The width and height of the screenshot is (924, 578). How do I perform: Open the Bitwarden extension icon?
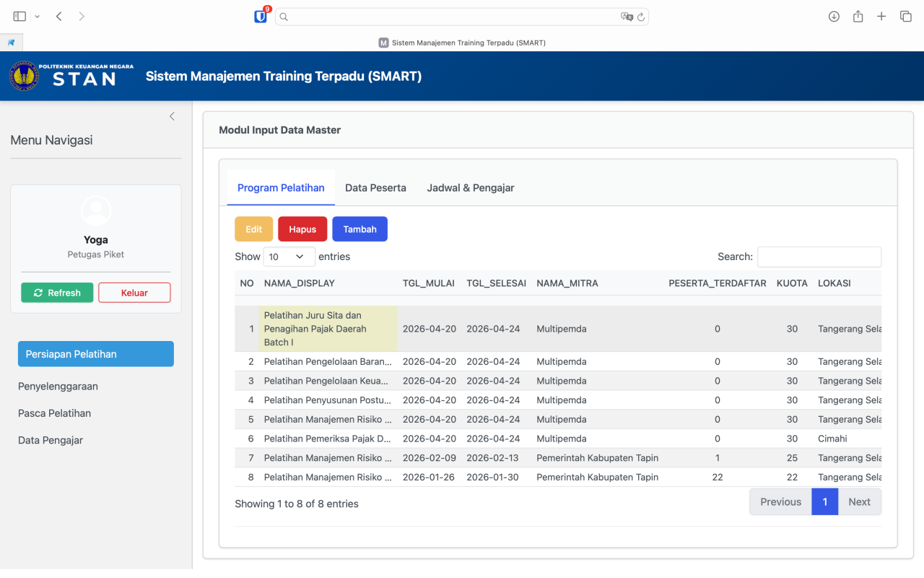point(261,17)
